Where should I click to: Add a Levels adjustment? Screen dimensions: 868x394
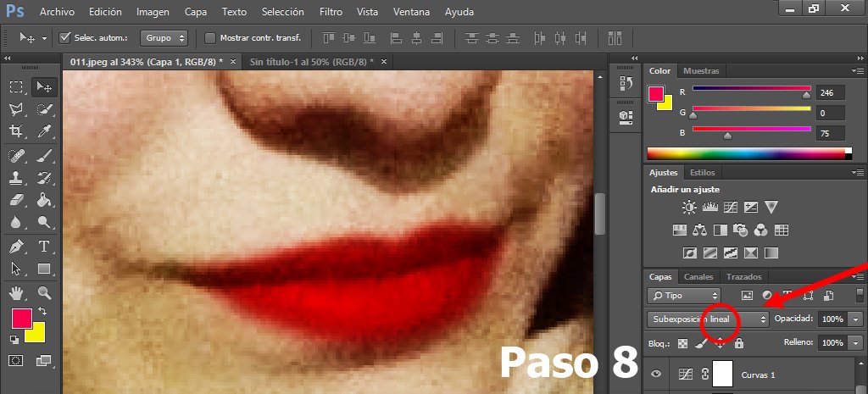click(x=709, y=208)
